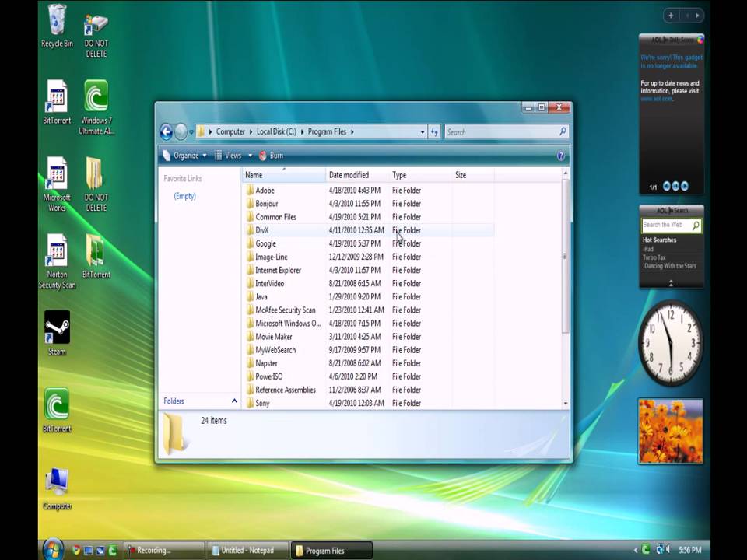
Task: Select the Steam desktop shortcut
Action: pos(57,333)
